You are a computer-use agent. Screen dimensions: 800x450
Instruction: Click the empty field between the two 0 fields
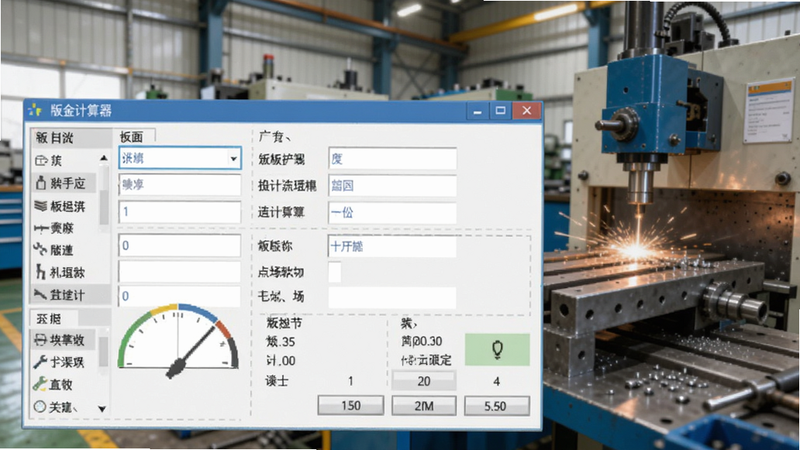point(180,272)
